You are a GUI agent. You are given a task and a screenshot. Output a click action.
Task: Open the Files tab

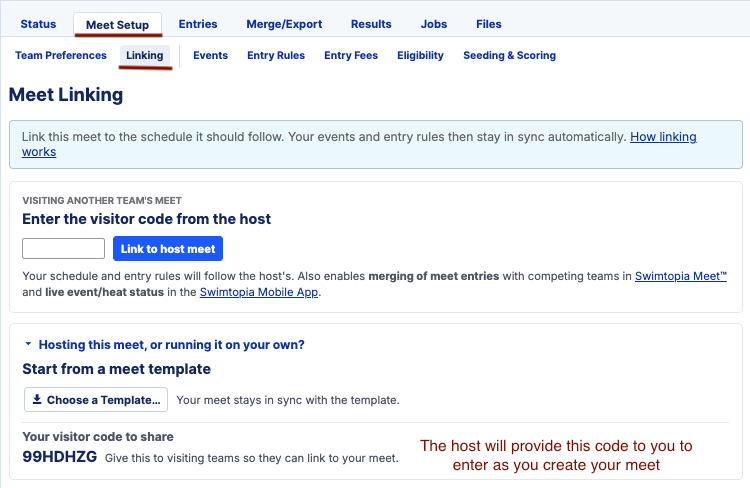[x=489, y=24]
